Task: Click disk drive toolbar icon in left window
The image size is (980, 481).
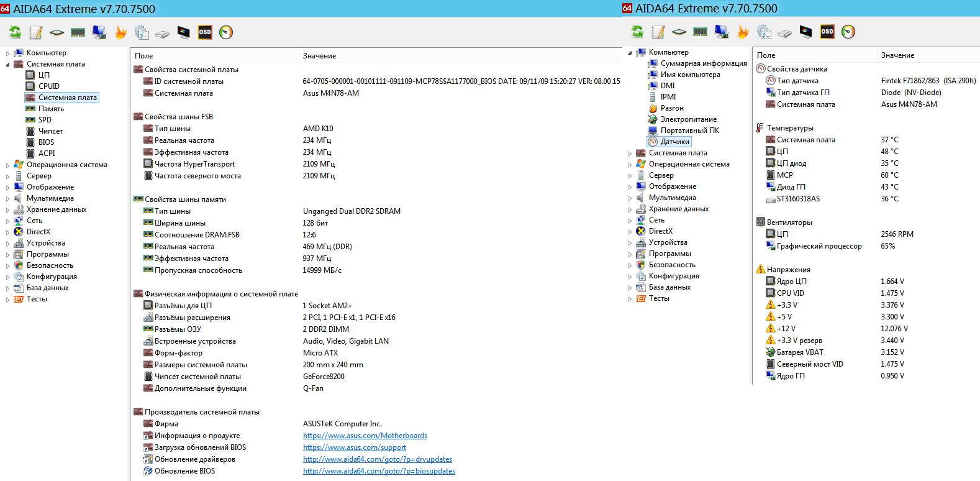Action: pyautogui.click(x=163, y=34)
